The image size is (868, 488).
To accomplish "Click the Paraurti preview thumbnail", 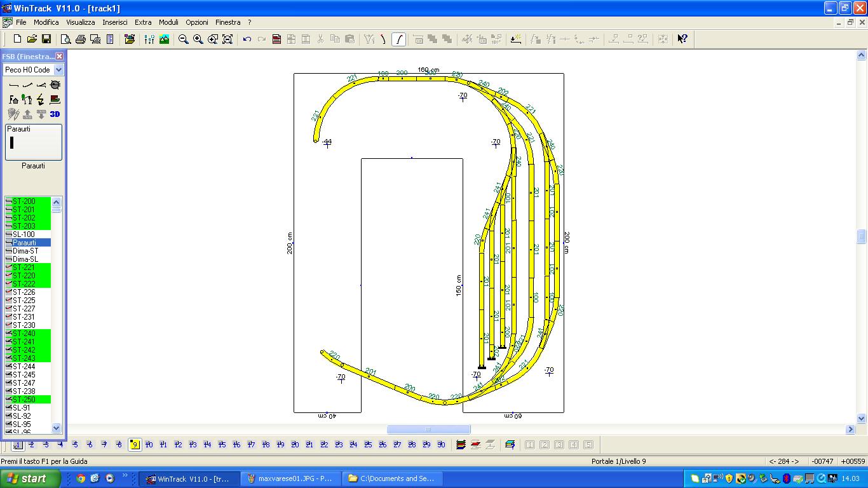I will [x=34, y=142].
